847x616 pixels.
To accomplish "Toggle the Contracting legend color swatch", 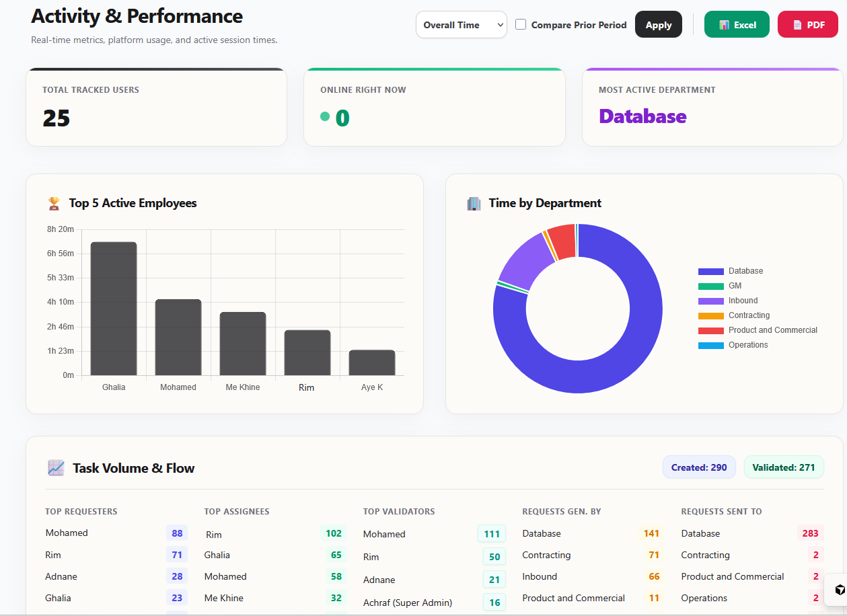I will point(711,315).
